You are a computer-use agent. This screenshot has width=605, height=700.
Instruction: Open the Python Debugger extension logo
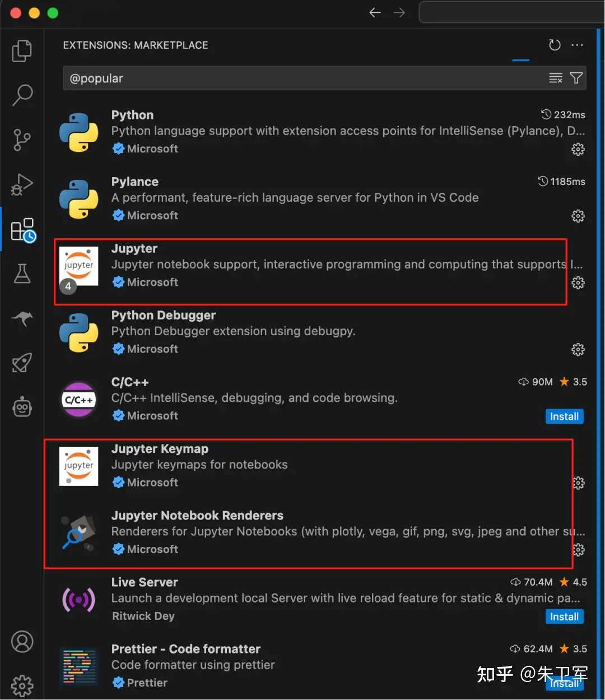point(79,332)
